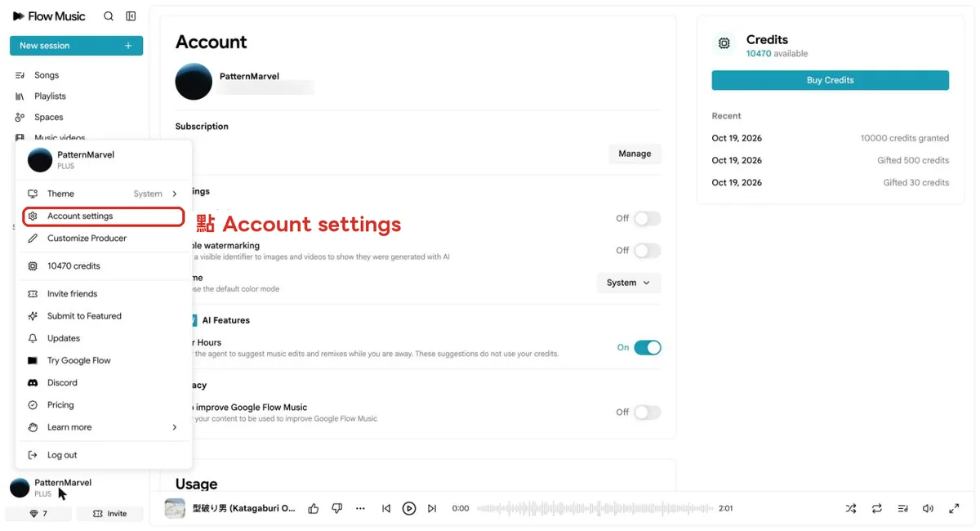
Task: Choose Submit to Featured
Action: point(103,316)
